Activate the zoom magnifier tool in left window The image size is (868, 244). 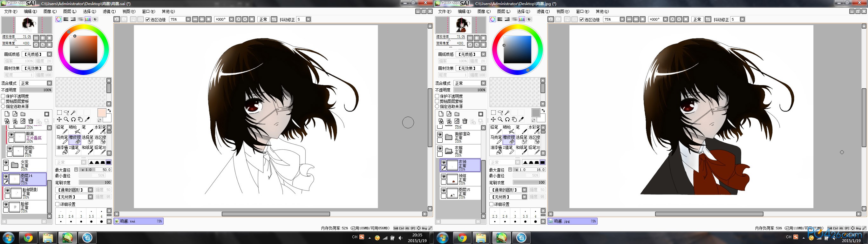tap(66, 119)
